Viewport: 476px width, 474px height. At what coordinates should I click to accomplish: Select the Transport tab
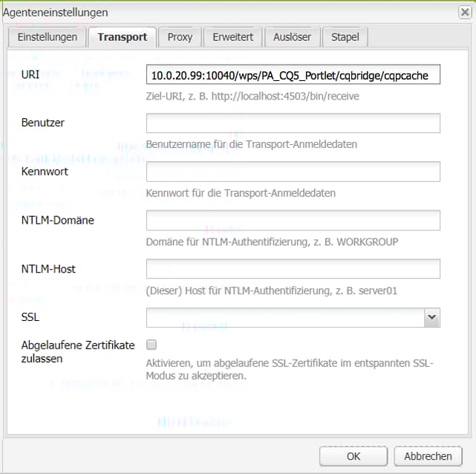[x=123, y=37]
